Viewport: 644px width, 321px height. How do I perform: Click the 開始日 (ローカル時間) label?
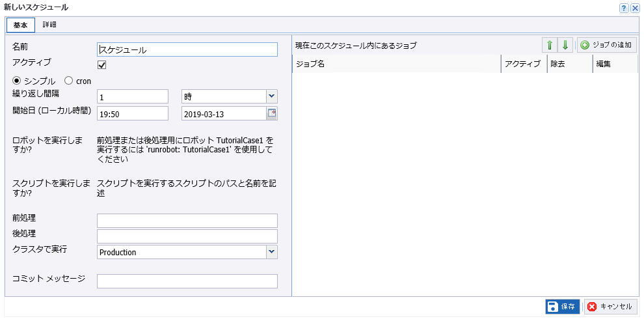[52, 110]
